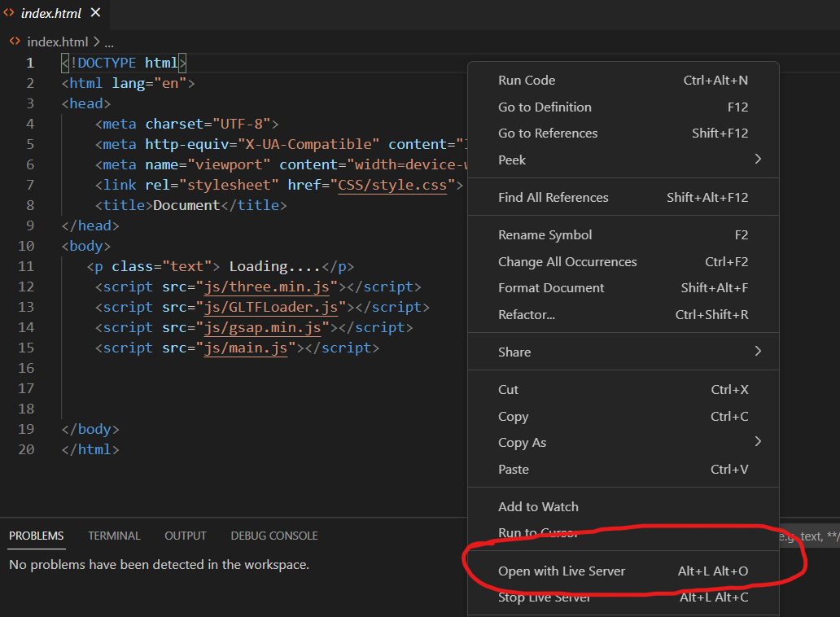Choose Go to Definition menu entry
This screenshot has height=617, width=840.
tap(623, 107)
